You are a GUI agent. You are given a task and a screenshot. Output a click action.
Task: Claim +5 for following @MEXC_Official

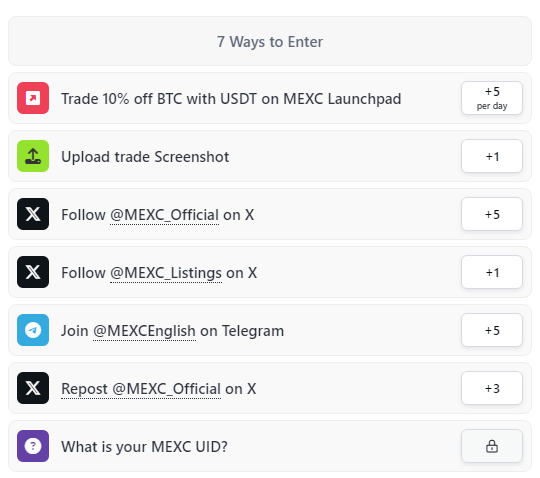pyautogui.click(x=492, y=214)
